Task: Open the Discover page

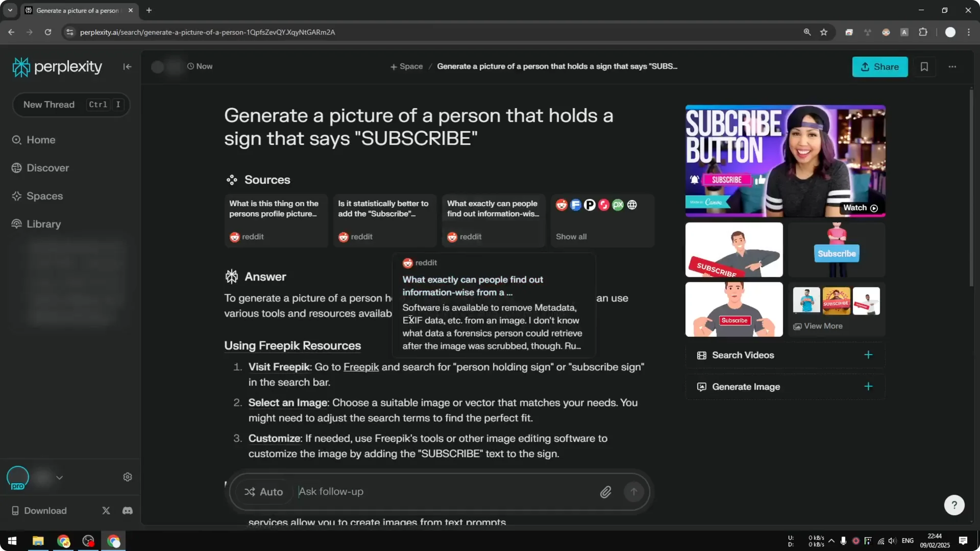Action: pyautogui.click(x=47, y=168)
